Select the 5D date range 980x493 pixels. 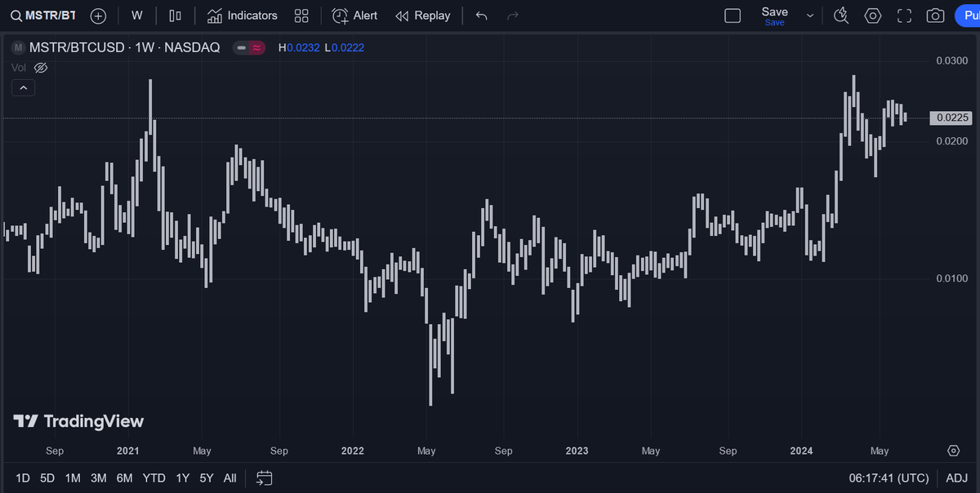click(x=47, y=477)
